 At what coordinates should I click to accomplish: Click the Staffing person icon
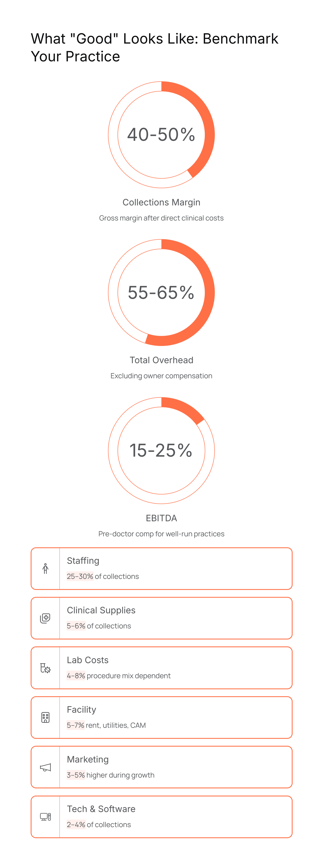click(45, 569)
